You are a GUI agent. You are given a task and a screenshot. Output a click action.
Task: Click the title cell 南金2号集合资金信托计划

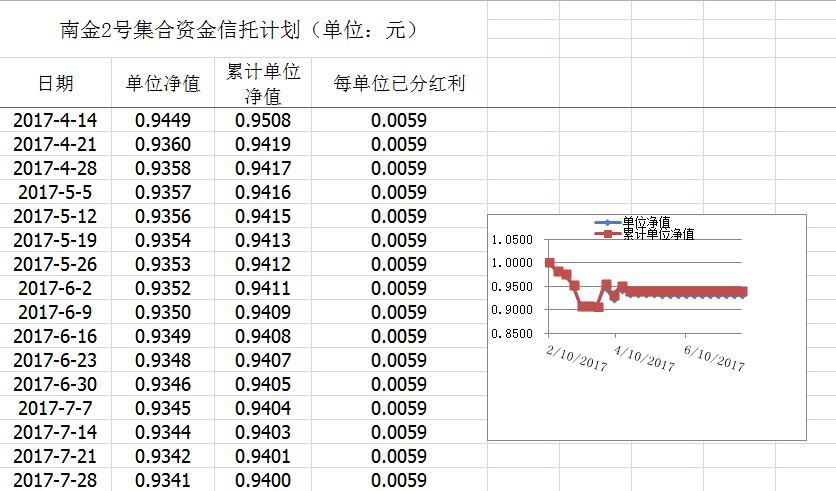pyautogui.click(x=240, y=30)
